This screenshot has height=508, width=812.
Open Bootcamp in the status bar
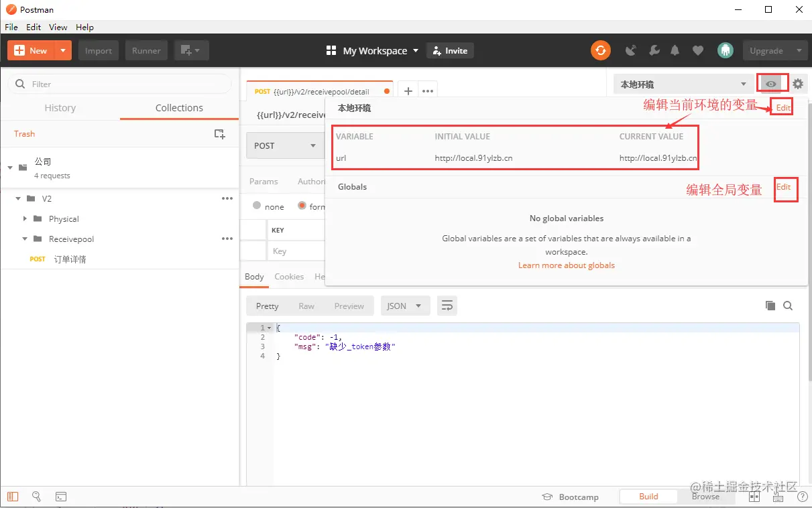coord(571,497)
